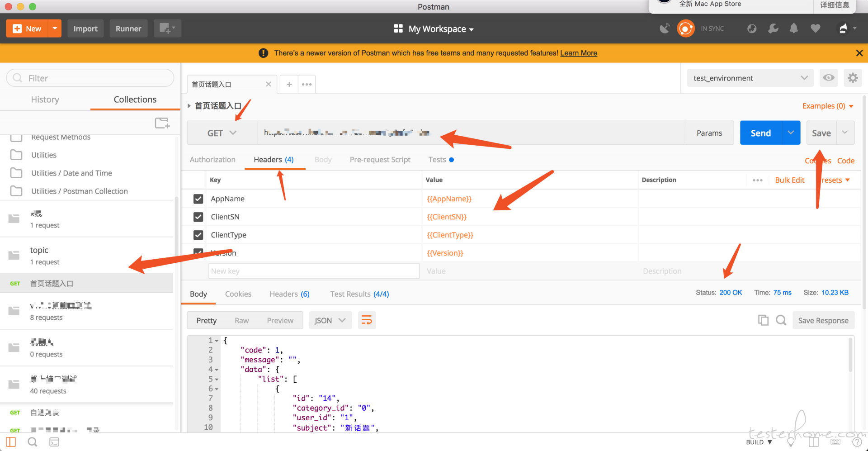This screenshot has height=451, width=868.
Task: Open the tab options ellipsis
Action: pos(307,84)
